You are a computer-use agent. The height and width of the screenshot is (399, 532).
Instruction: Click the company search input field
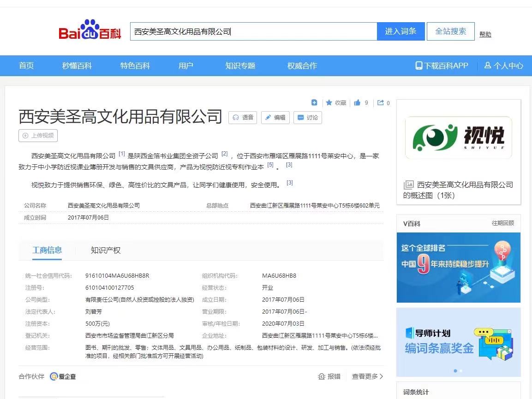click(x=253, y=31)
